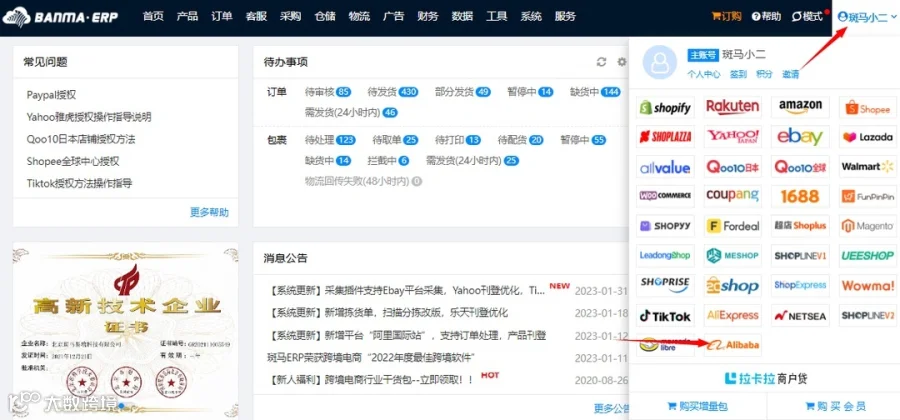Click the 高新技术企业 certificate banner image
This screenshot has height=420, width=900.
point(125,331)
